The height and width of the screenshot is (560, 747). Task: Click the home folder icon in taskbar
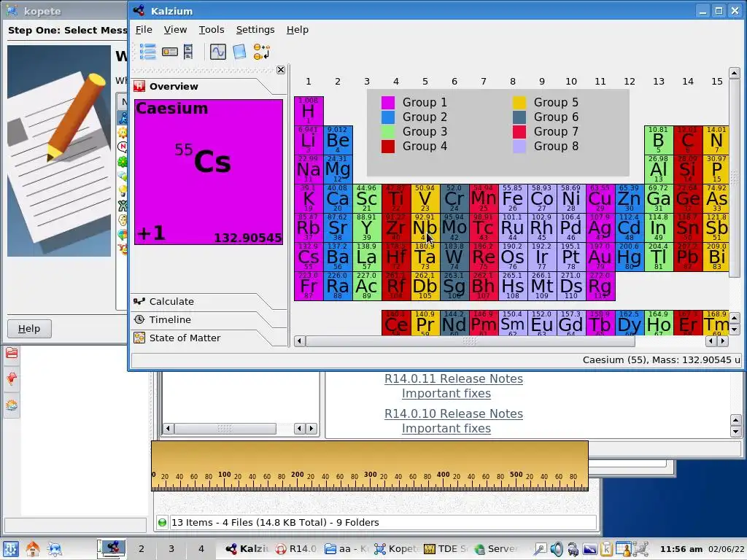coord(33,549)
